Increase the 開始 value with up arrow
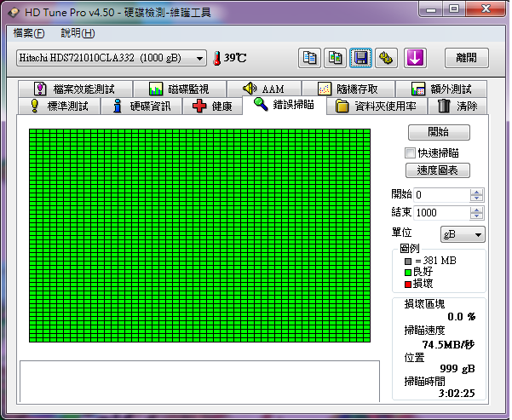This screenshot has height=420, width=512. point(476,192)
